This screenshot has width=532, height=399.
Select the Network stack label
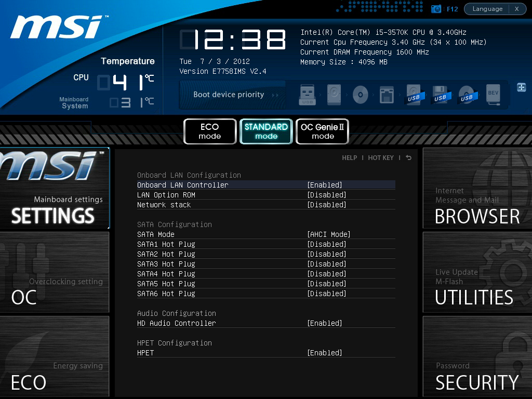(x=164, y=205)
